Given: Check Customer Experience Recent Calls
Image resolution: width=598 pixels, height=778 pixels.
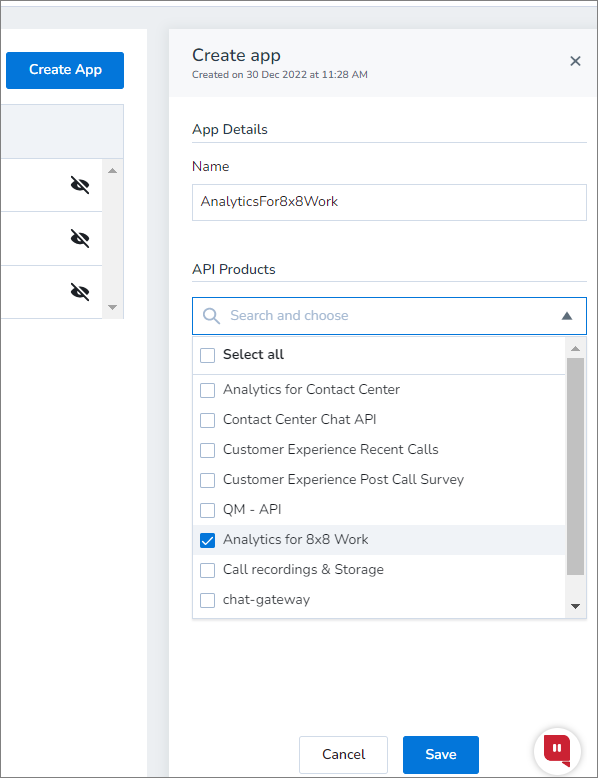Looking at the screenshot, I should 207,451.
